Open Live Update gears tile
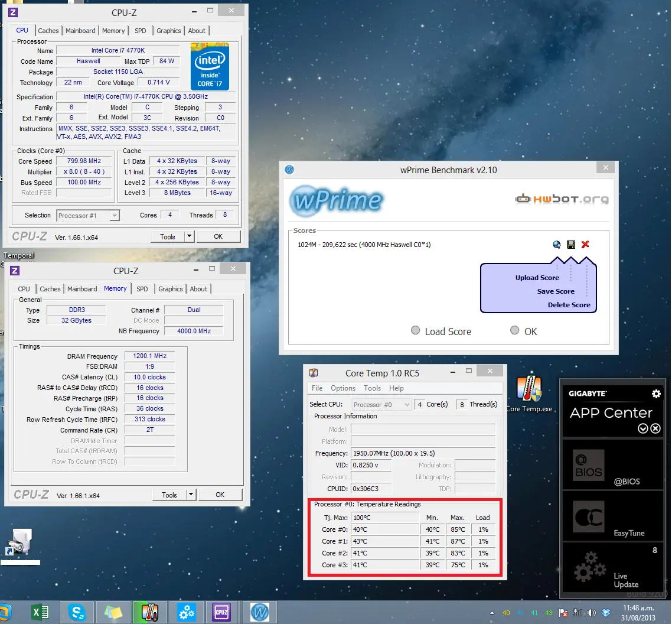672x624 pixels. coord(612,568)
